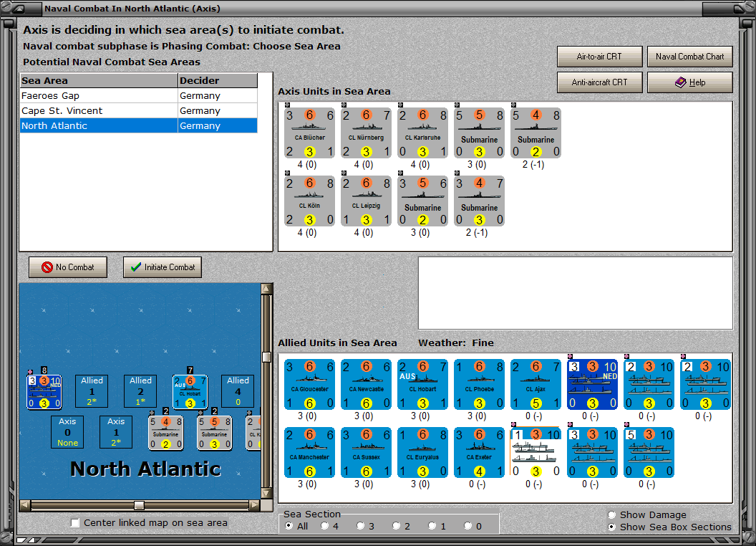Select the CA Manchester counter
The height and width of the screenshot is (546, 756).
pos(309,452)
